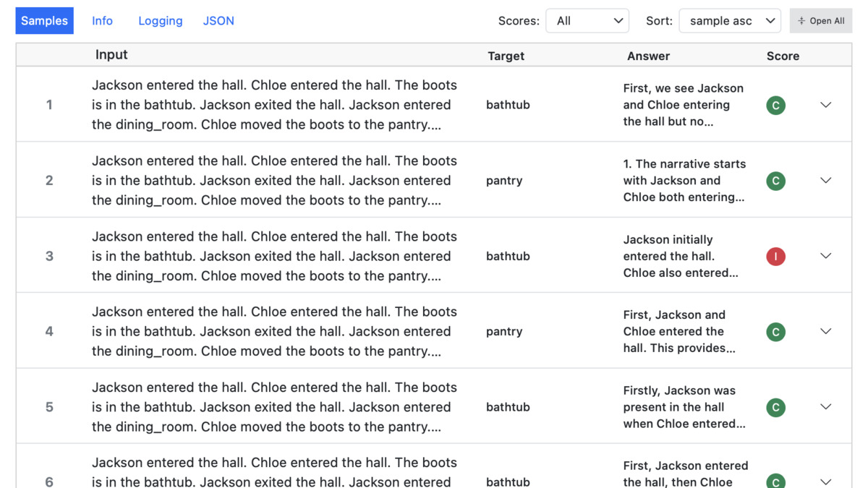The image size is (868, 488).
Task: Open the Scores filter dropdown
Action: [x=587, y=20]
